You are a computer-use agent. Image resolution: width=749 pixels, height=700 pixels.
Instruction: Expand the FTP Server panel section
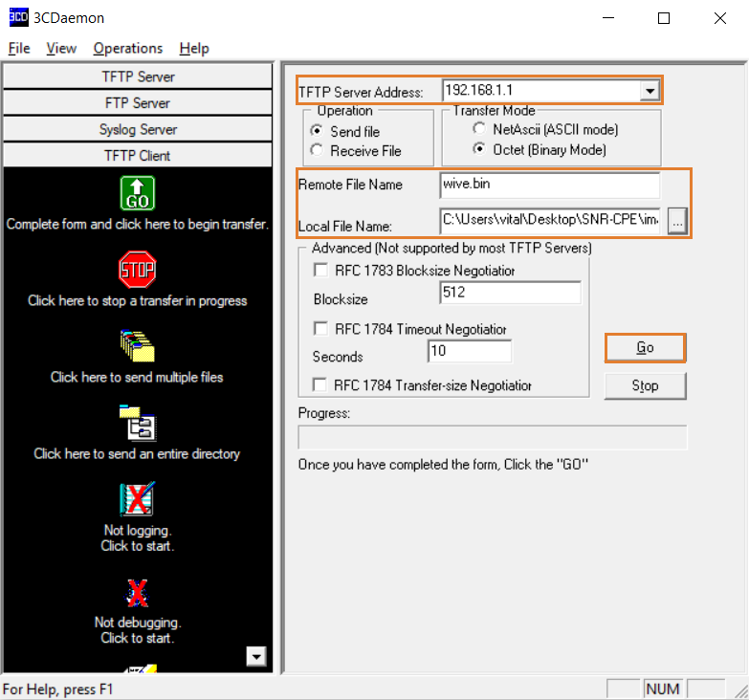tap(138, 102)
